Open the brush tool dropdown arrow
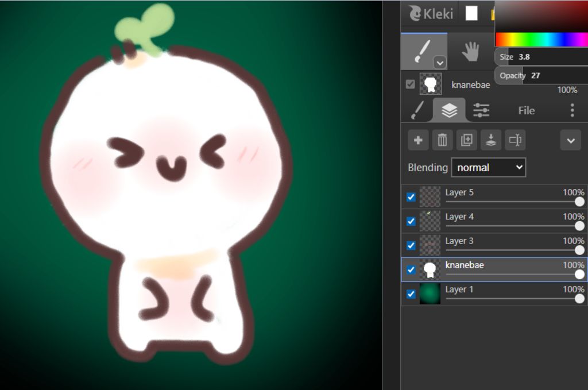 tap(440, 63)
